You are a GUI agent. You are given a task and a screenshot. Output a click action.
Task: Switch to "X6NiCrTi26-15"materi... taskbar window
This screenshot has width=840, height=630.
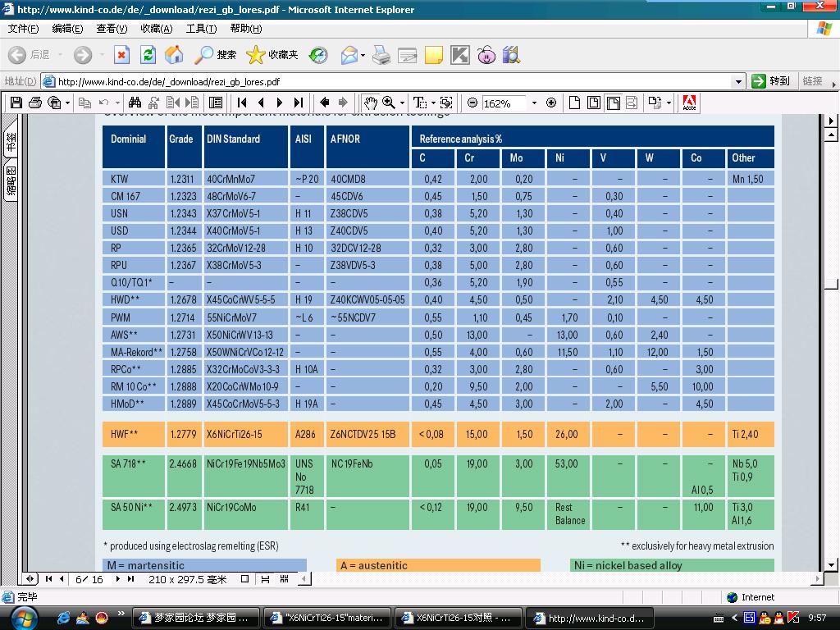click(x=328, y=618)
